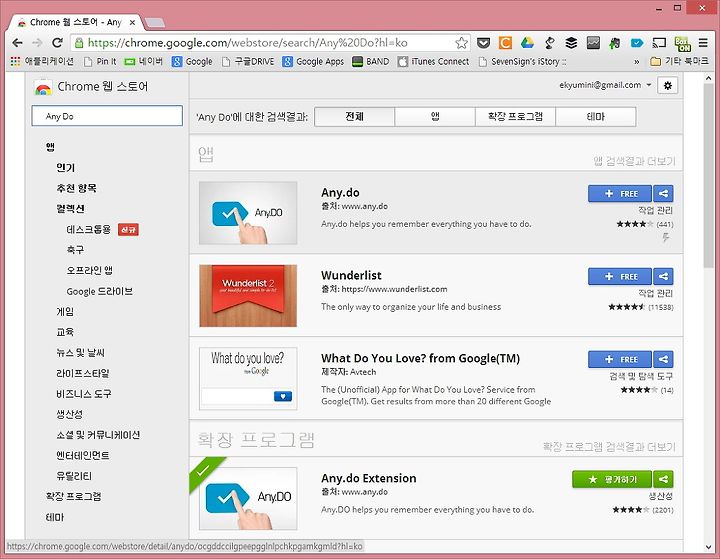The width and height of the screenshot is (720, 559).
Task: Share Any.do app via share icon
Action: click(663, 193)
